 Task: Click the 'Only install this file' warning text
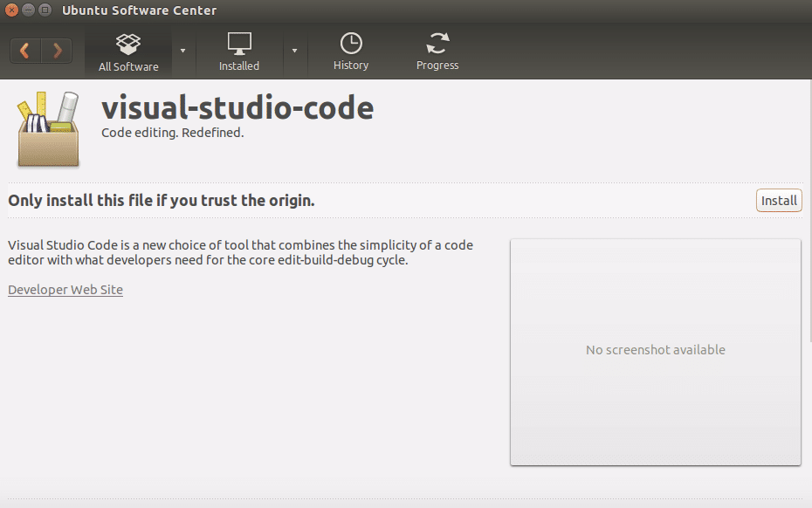[x=162, y=201]
